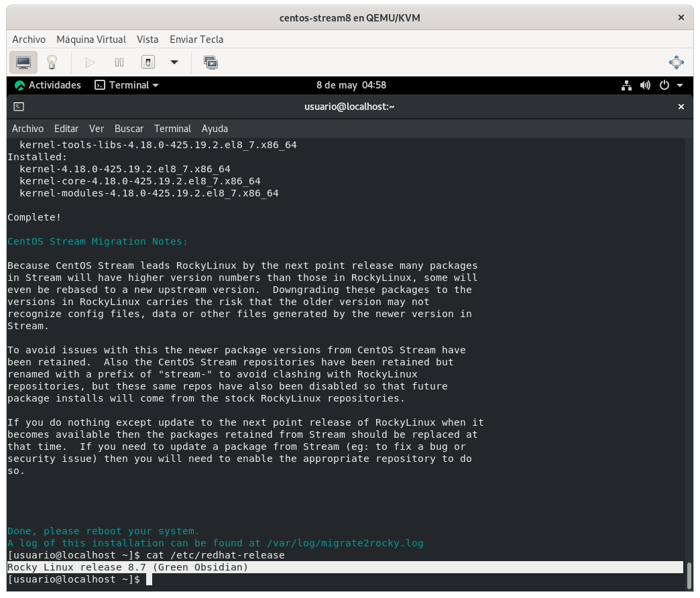Click the guest wired network icon

coord(626,85)
